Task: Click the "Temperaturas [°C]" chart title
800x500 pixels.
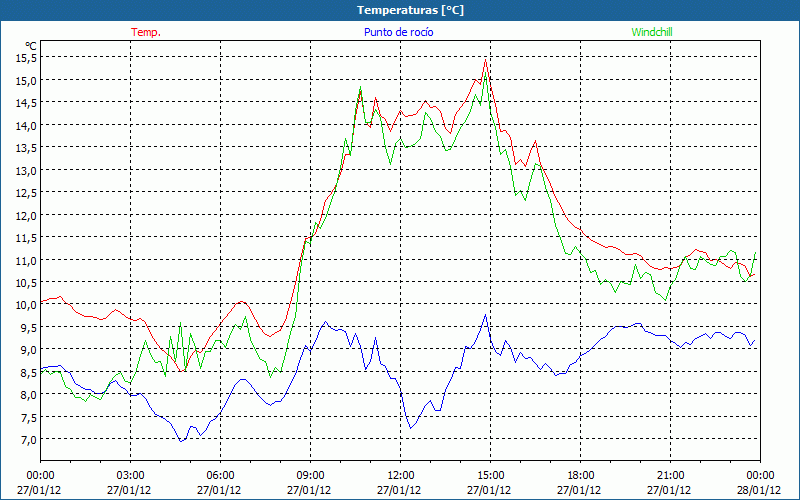Action: [410, 10]
